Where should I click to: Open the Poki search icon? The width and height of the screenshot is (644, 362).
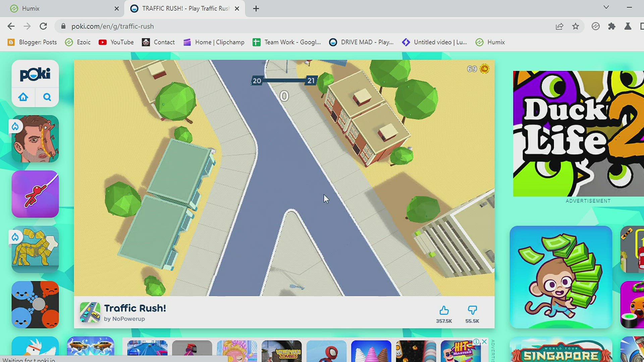[x=47, y=97]
